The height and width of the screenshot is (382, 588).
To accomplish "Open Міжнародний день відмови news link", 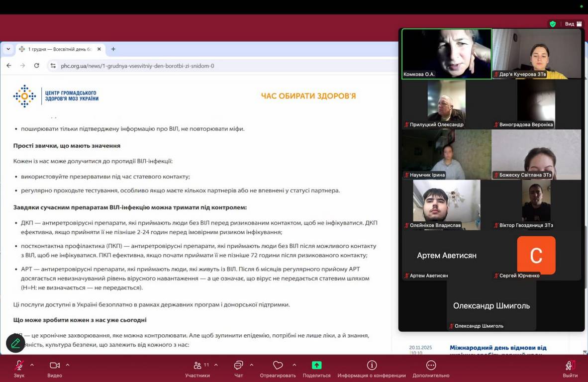I will pyautogui.click(x=497, y=348).
